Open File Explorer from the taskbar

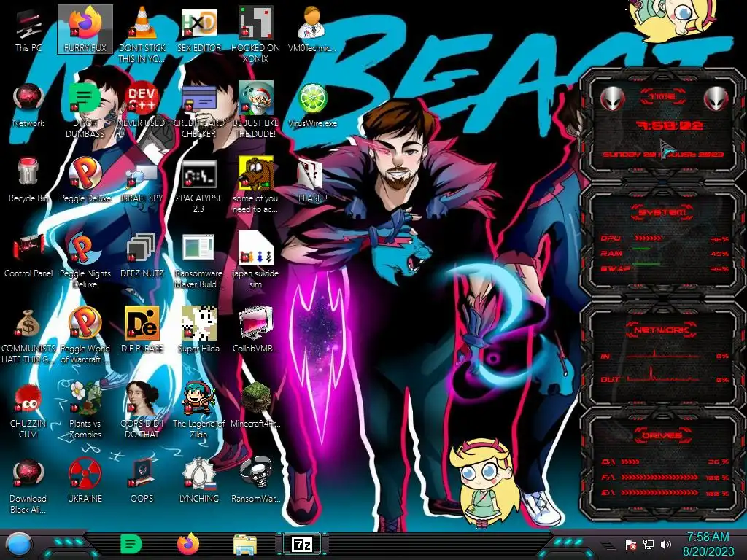click(x=245, y=545)
